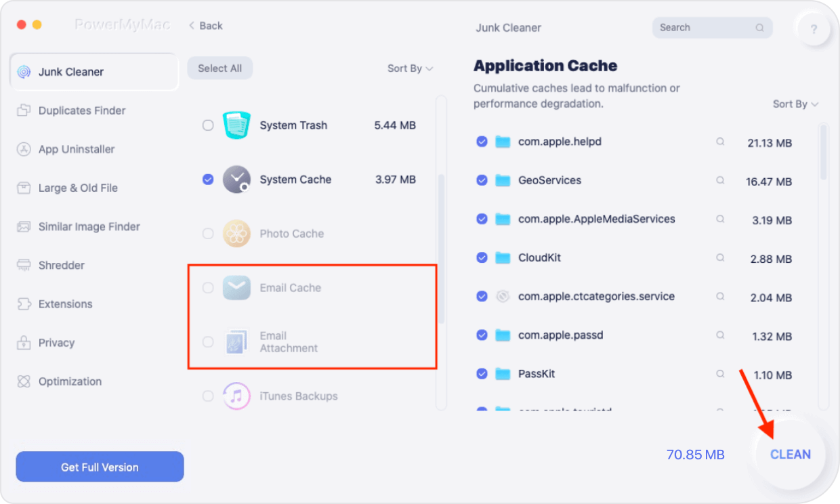The height and width of the screenshot is (504, 840).
Task: Click Get Full Version button
Action: tap(100, 467)
